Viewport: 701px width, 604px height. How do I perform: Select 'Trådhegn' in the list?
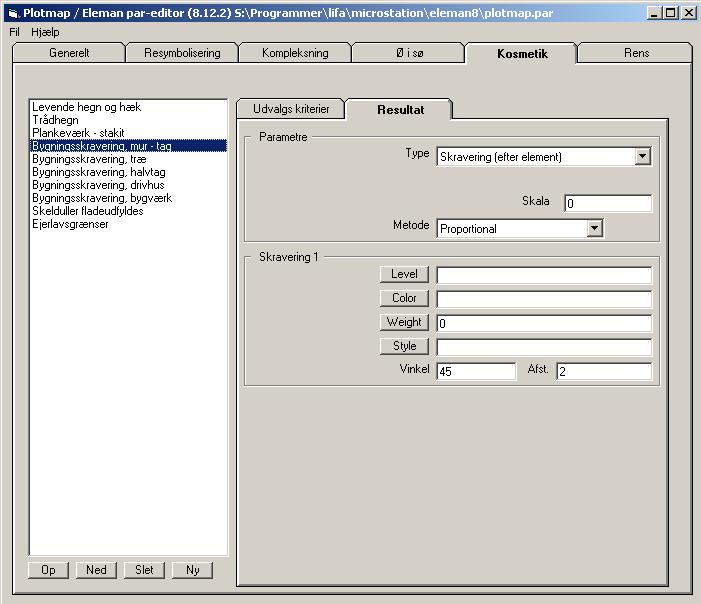pyautogui.click(x=128, y=120)
